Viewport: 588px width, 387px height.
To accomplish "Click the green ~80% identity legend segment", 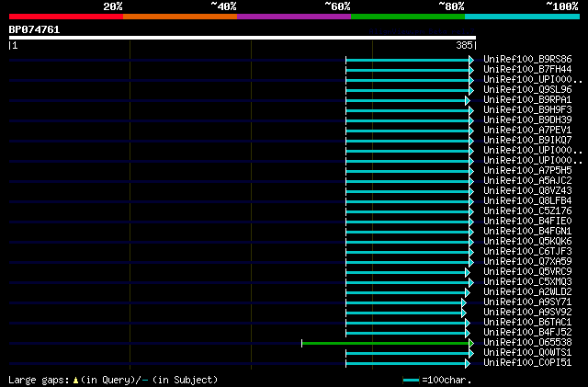I will click(x=408, y=17).
